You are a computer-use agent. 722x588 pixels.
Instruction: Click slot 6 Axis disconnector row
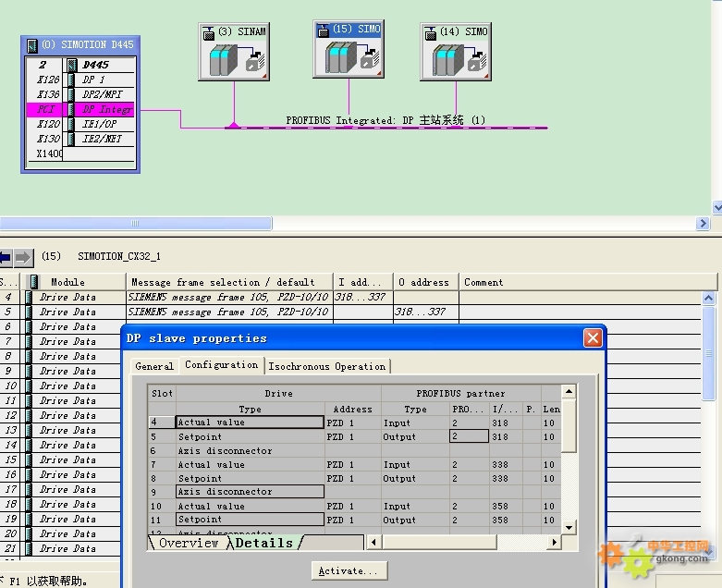[x=355, y=451]
